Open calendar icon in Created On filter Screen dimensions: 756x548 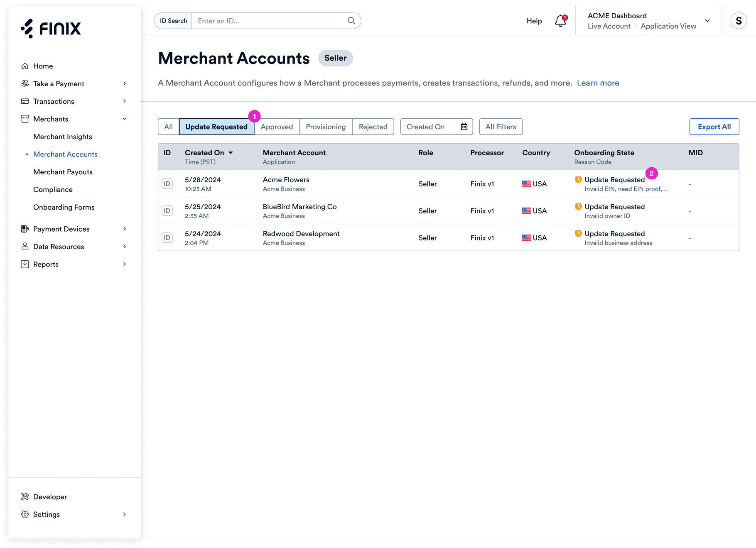point(464,127)
